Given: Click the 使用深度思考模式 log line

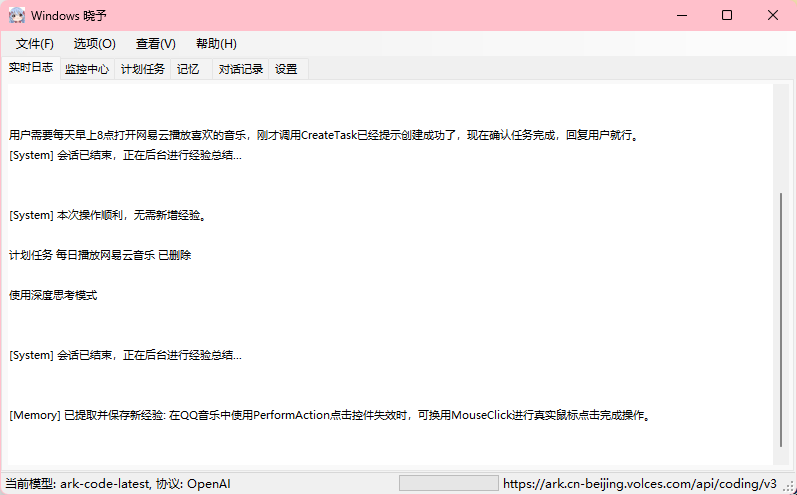Looking at the screenshot, I should click(53, 295).
